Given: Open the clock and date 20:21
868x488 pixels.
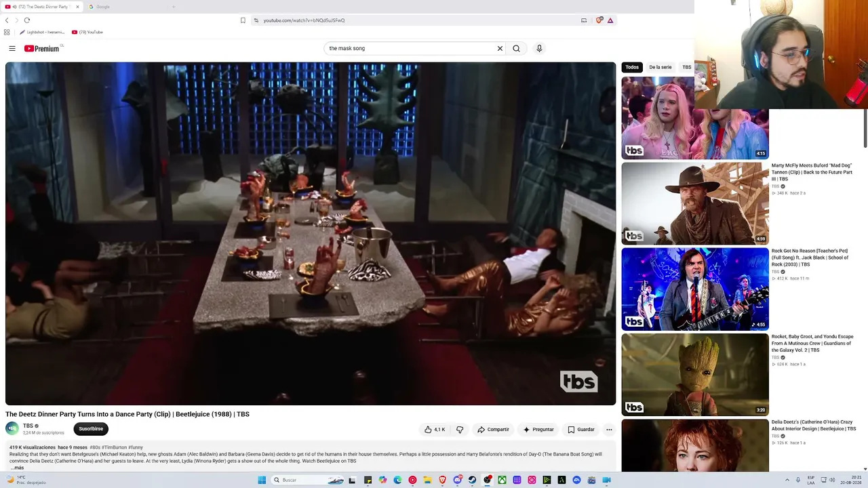Looking at the screenshot, I should click(x=852, y=480).
